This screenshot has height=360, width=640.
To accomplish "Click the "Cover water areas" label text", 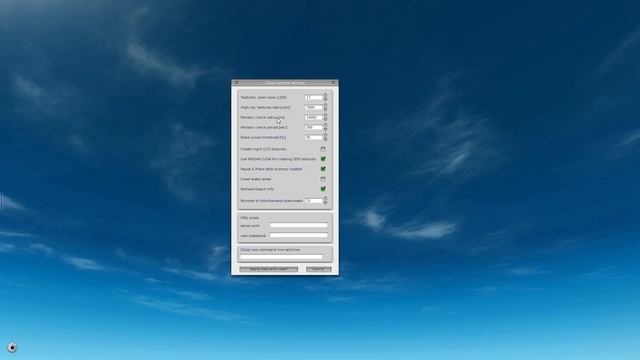I will tap(256, 179).
